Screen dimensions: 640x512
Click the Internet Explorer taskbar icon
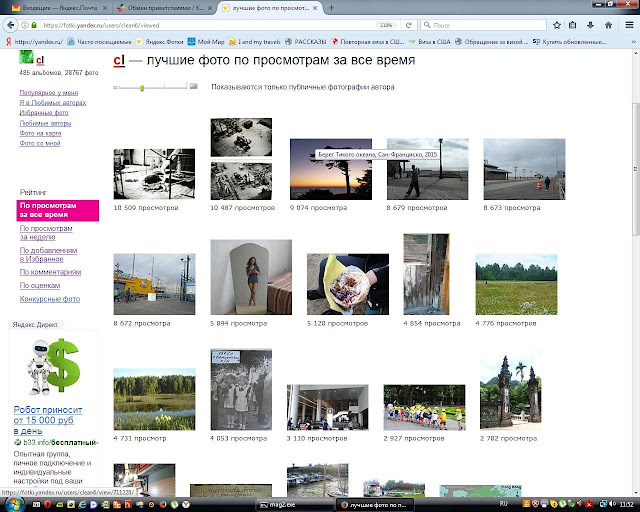click(x=82, y=505)
